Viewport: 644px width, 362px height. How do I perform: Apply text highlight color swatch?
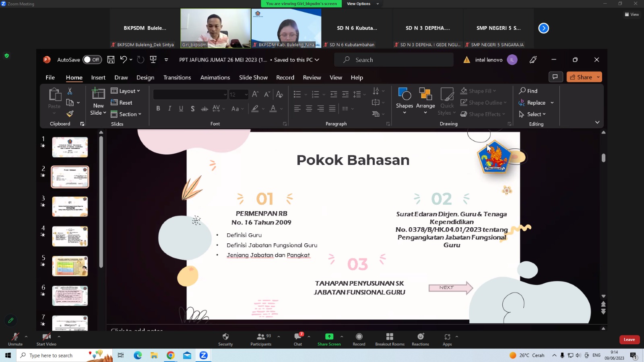[255, 108]
